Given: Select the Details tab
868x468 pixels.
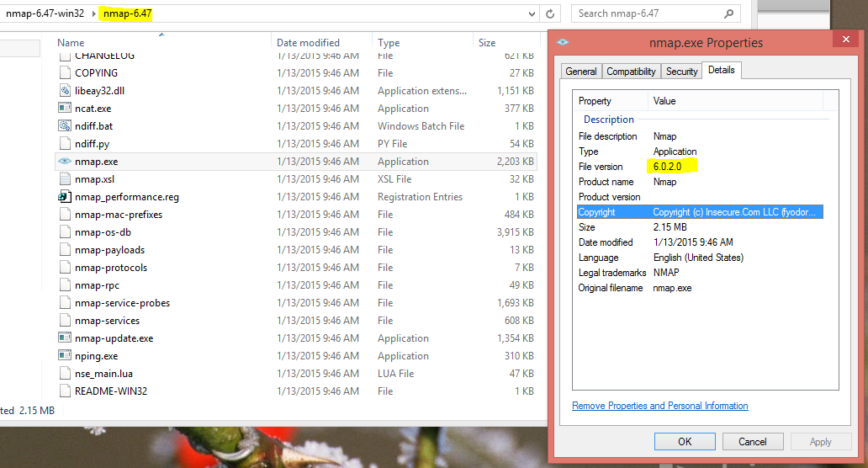Looking at the screenshot, I should pos(722,70).
